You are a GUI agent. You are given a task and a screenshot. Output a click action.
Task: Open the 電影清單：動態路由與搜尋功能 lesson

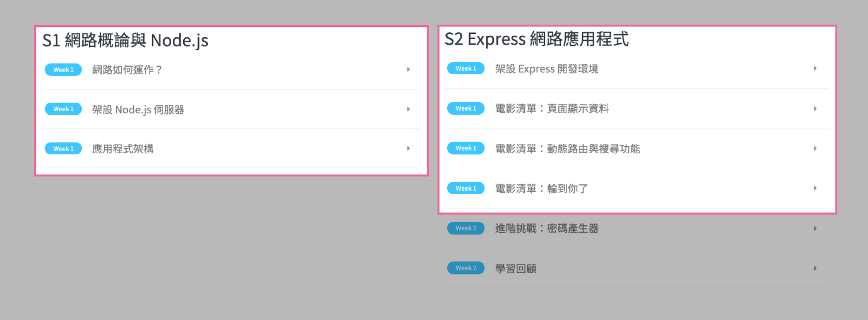coord(567,149)
